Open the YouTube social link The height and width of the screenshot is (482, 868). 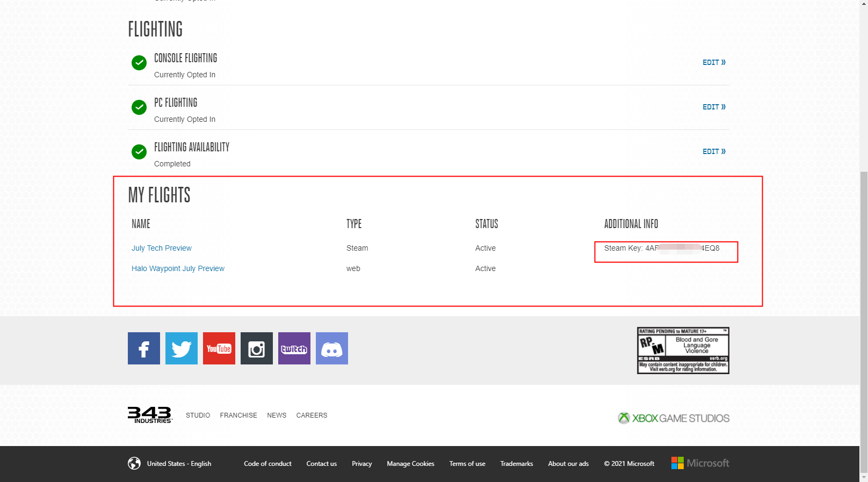point(219,348)
